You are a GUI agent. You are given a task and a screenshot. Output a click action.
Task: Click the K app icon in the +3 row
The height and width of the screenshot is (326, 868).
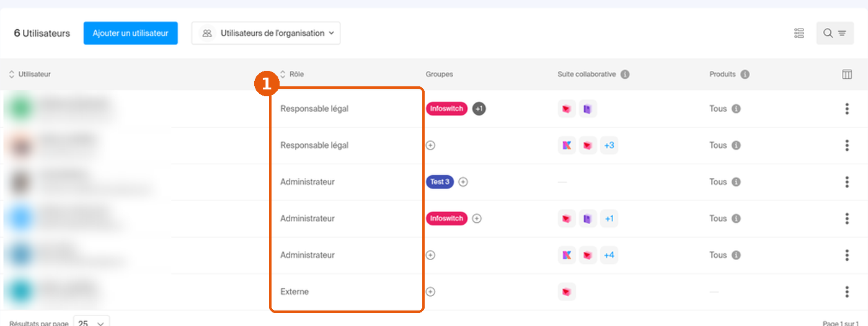tap(567, 145)
